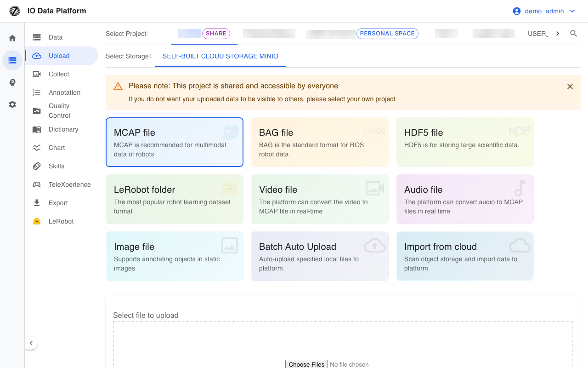Click the Data menu icon
Image resolution: width=588 pixels, height=368 pixels.
click(37, 37)
